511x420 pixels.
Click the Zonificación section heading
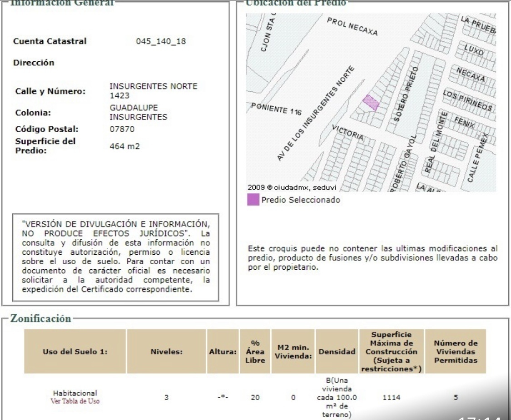(40, 318)
